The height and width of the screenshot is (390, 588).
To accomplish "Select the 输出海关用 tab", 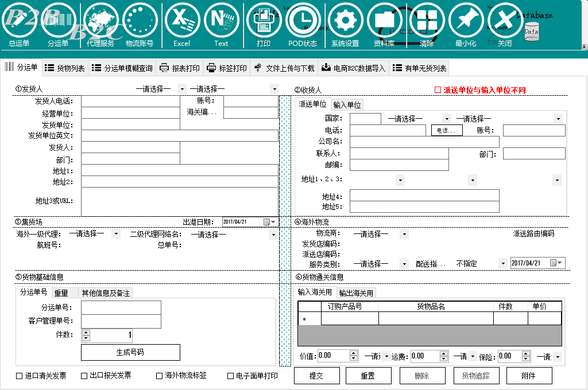I will (355, 293).
